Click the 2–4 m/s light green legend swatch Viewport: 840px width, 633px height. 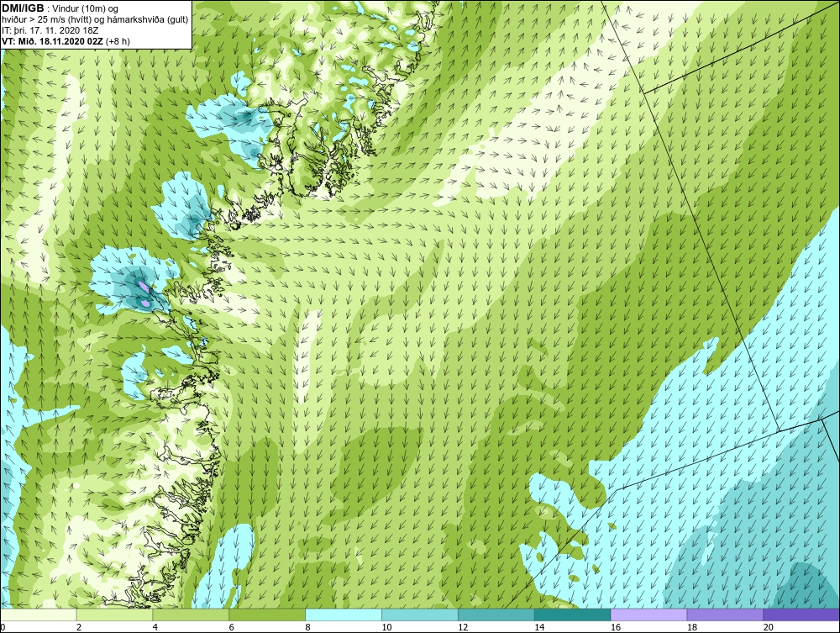[x=114, y=615]
